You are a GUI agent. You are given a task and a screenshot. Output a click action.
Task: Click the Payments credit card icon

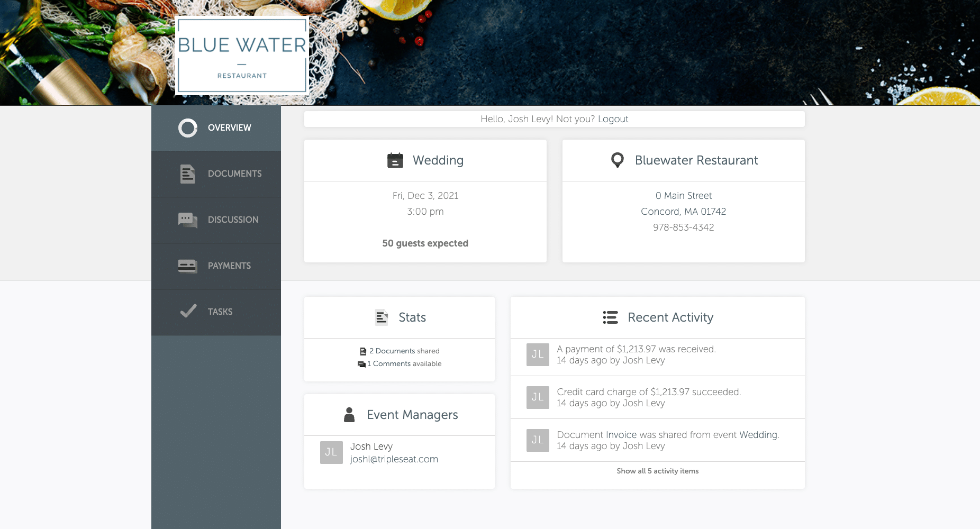click(188, 266)
